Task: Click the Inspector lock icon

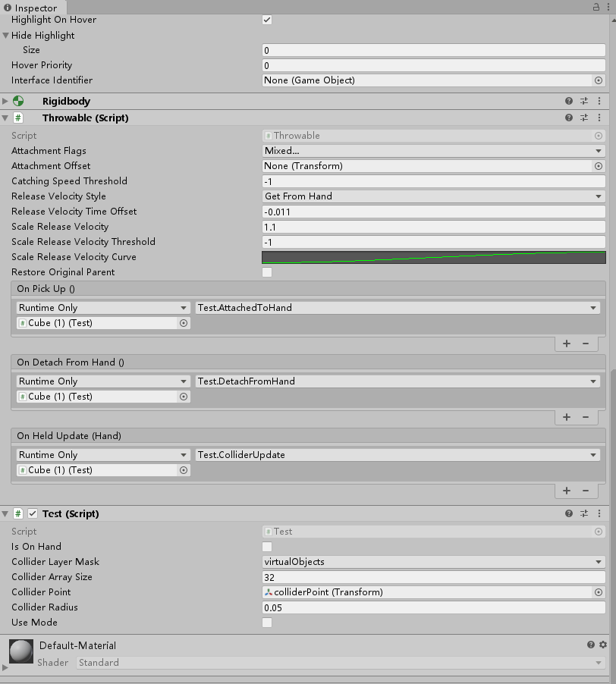Action: pyautogui.click(x=597, y=5)
